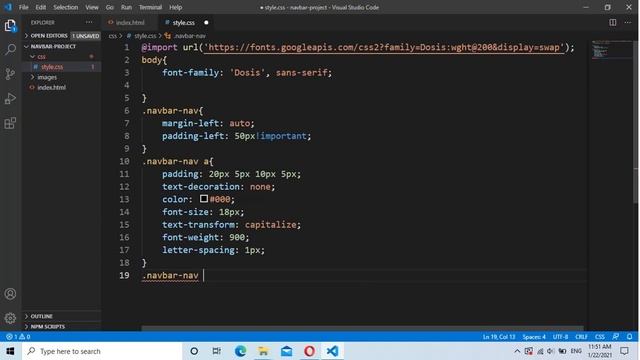Click the horizontal editor scrollbar
This screenshot has width=640, height=360.
coord(362,328)
